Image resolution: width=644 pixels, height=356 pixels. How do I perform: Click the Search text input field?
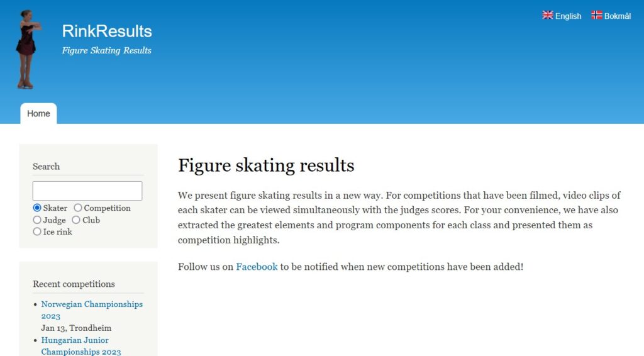[x=87, y=191]
